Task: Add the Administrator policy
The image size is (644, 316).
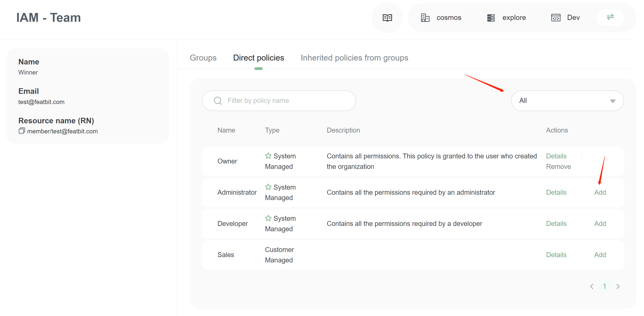Action: coord(600,192)
